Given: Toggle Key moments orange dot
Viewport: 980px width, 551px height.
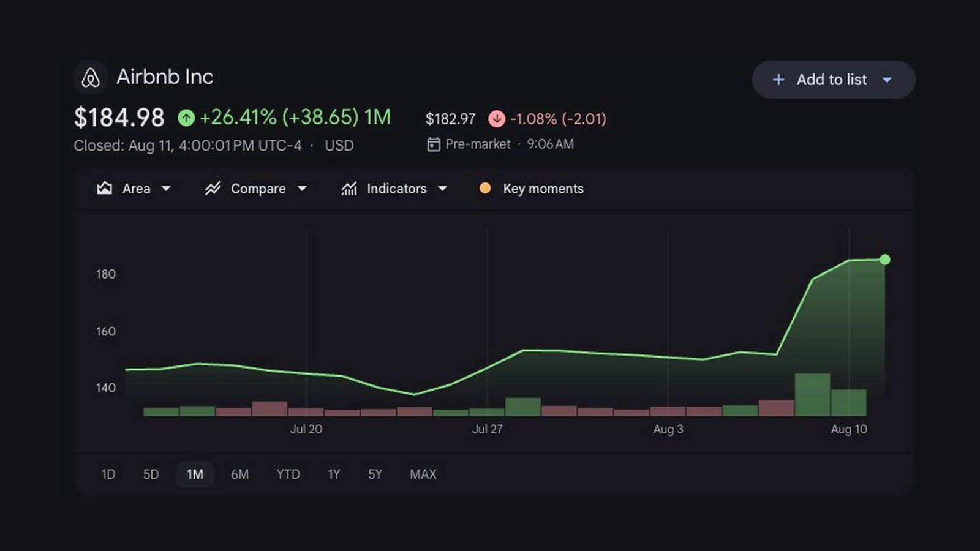Looking at the screenshot, I should (x=485, y=189).
